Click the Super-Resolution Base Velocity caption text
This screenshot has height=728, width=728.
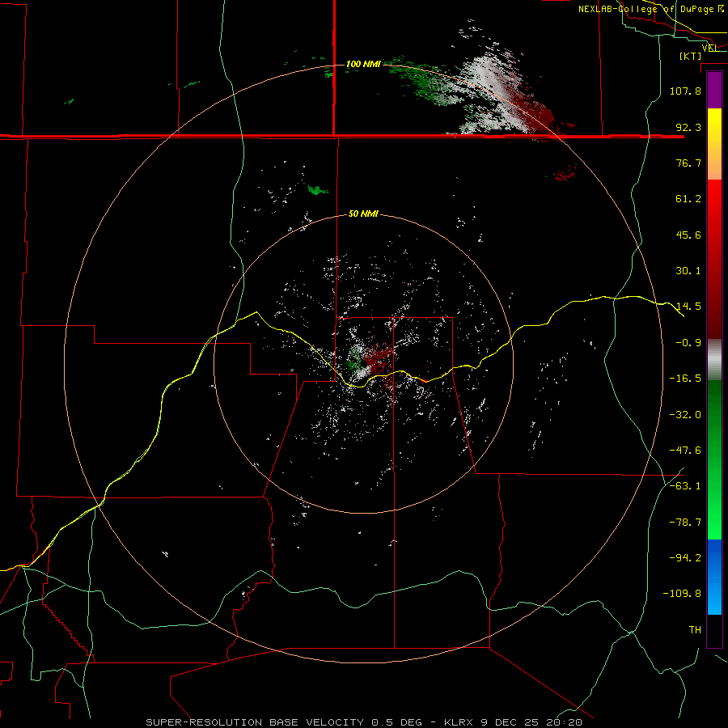pos(363,722)
